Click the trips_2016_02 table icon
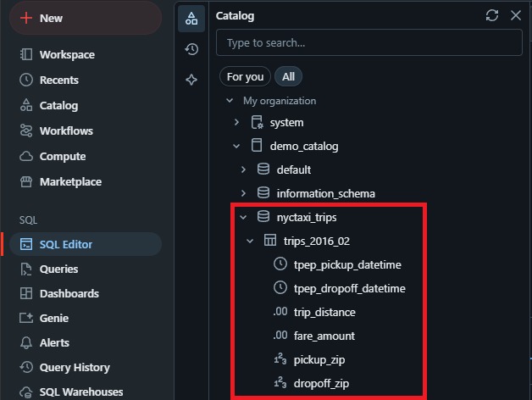This screenshot has height=400, width=532. coord(270,241)
